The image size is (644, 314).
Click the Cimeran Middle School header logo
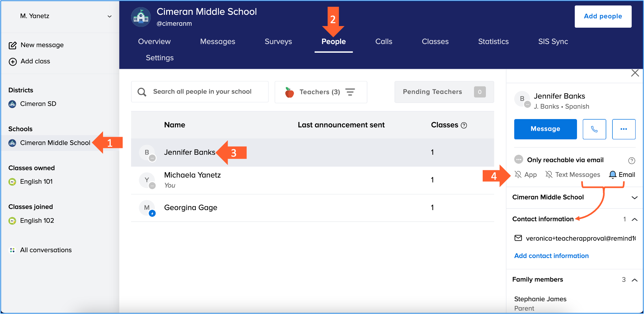(x=141, y=17)
